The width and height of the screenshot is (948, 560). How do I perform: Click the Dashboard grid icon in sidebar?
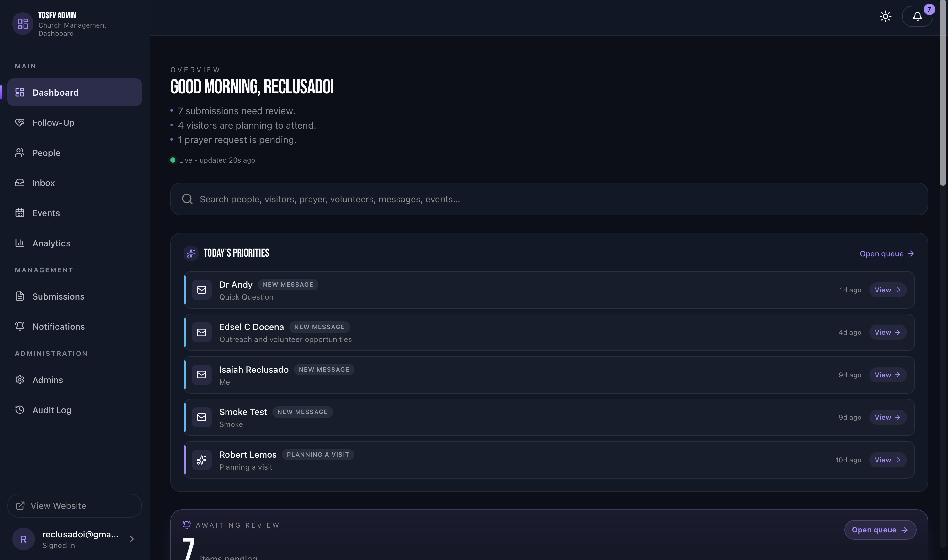click(x=20, y=92)
